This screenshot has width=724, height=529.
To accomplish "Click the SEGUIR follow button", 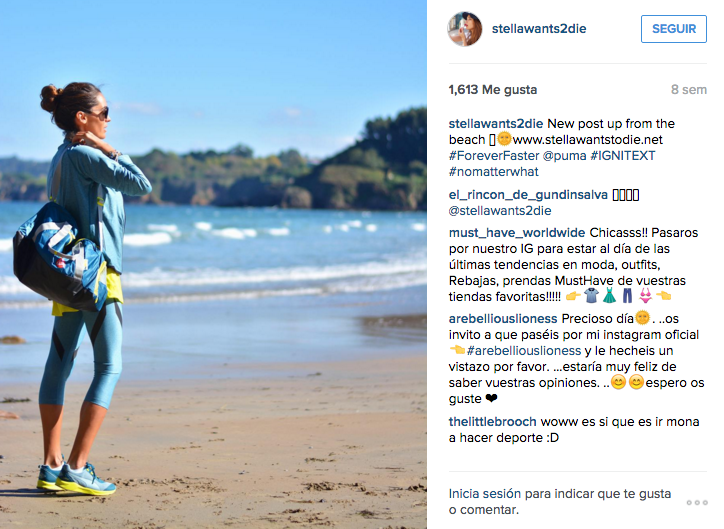I will pyautogui.click(x=674, y=29).
